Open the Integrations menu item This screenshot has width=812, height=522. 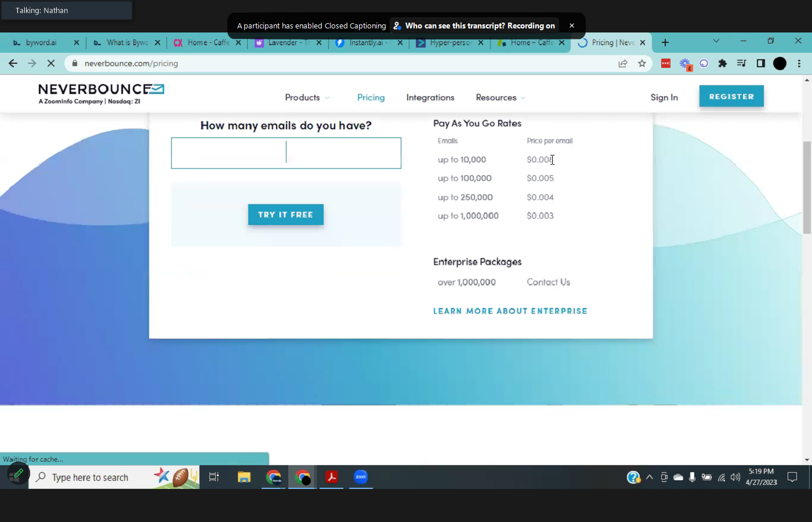tap(430, 97)
